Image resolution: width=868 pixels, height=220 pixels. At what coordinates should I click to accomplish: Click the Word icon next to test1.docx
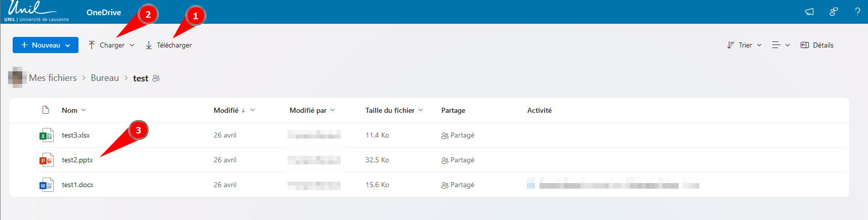click(x=46, y=185)
